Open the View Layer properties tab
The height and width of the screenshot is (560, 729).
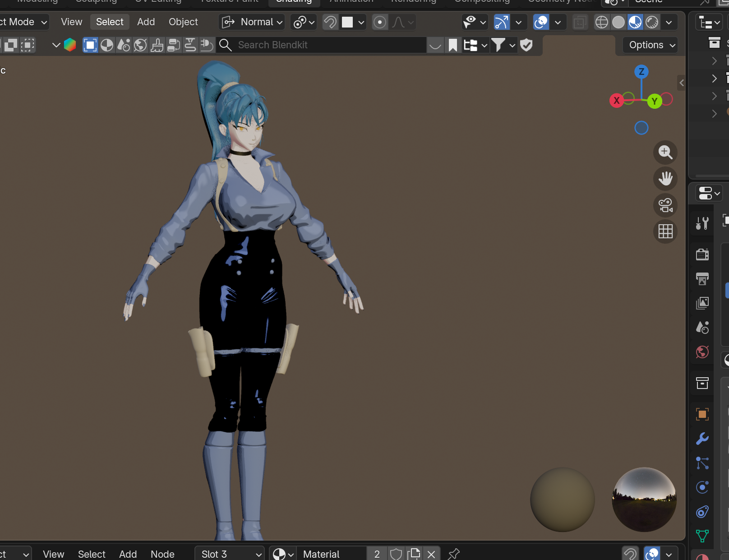point(702,303)
